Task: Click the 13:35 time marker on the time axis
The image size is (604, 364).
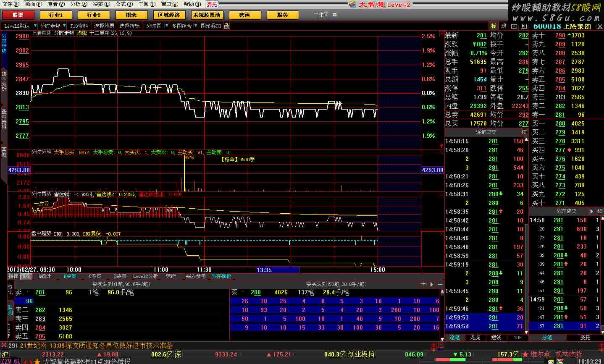Action: [x=278, y=270]
